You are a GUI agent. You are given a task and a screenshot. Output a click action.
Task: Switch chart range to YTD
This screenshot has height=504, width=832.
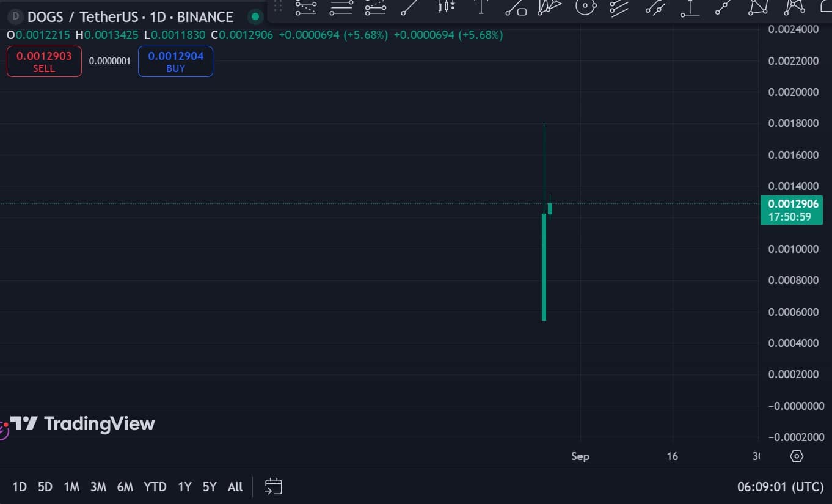pyautogui.click(x=155, y=487)
